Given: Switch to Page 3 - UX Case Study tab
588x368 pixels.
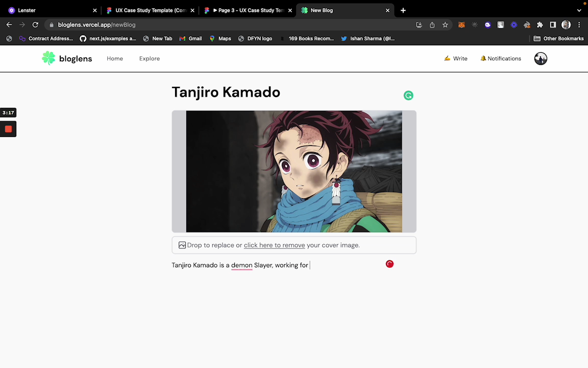Looking at the screenshot, I should click(248, 11).
